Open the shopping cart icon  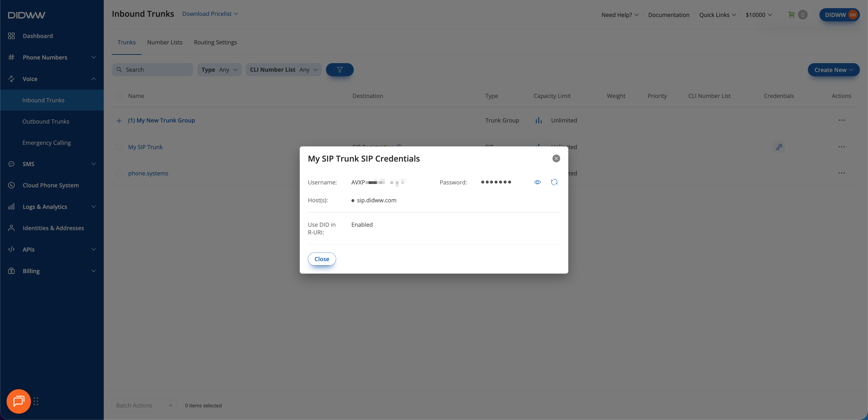click(791, 14)
